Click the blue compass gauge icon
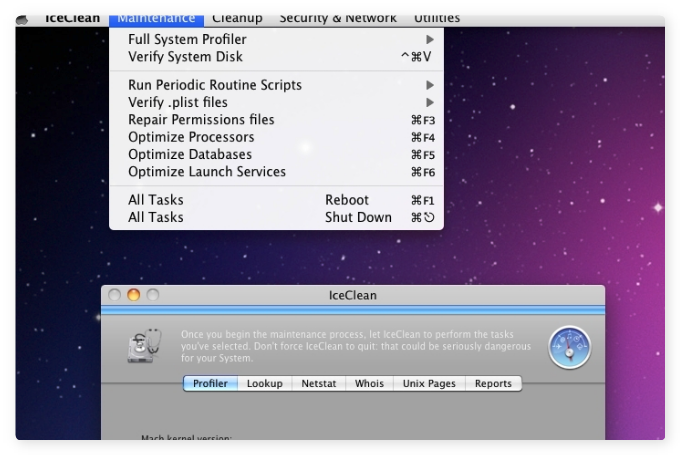 tap(569, 347)
